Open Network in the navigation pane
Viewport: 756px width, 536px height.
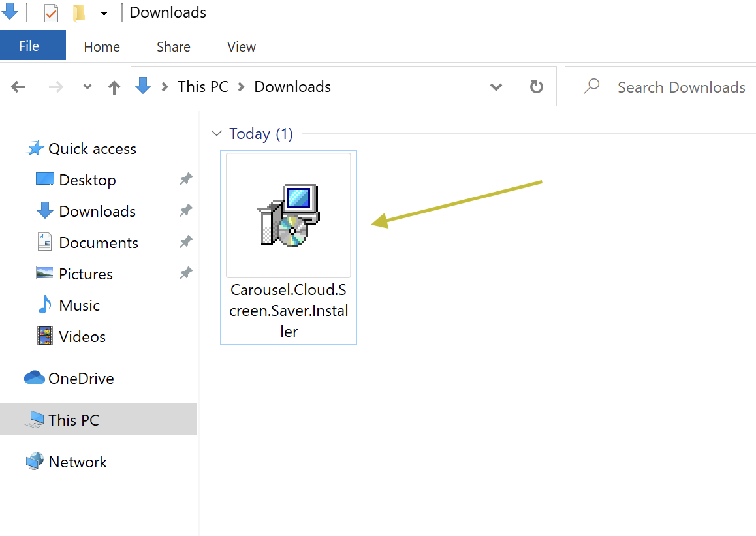(x=78, y=462)
